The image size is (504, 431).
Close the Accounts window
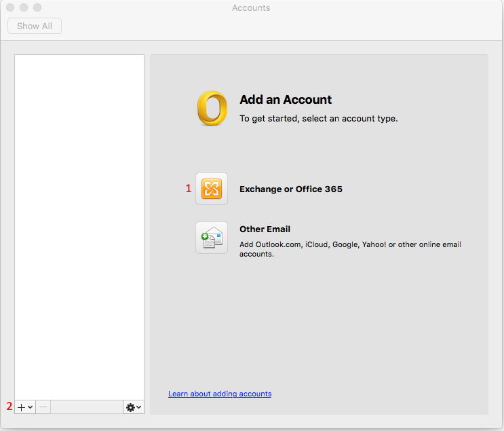pyautogui.click(x=10, y=7)
